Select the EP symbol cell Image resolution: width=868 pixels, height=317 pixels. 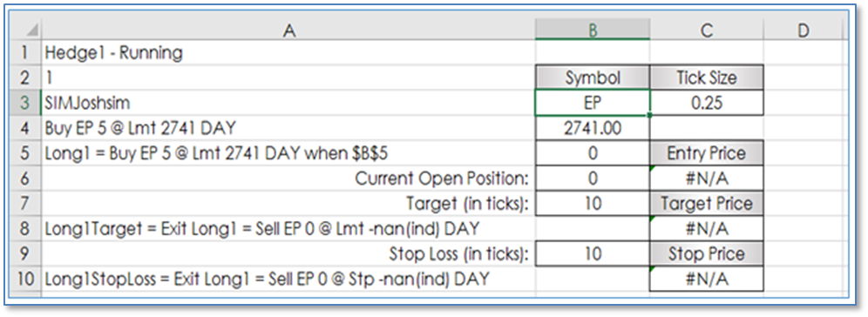click(x=593, y=104)
